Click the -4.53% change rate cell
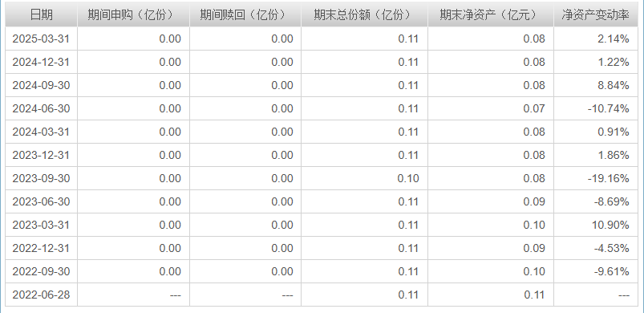This screenshot has width=644, height=313. [596, 248]
